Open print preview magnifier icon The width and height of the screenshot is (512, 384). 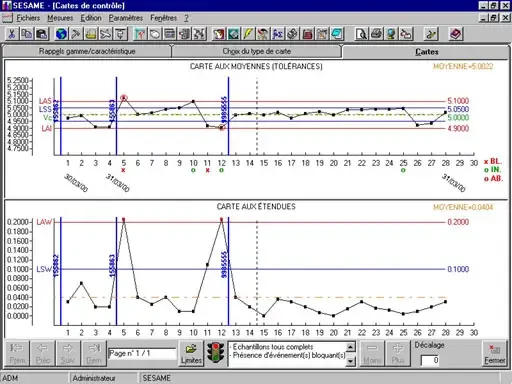point(361,34)
